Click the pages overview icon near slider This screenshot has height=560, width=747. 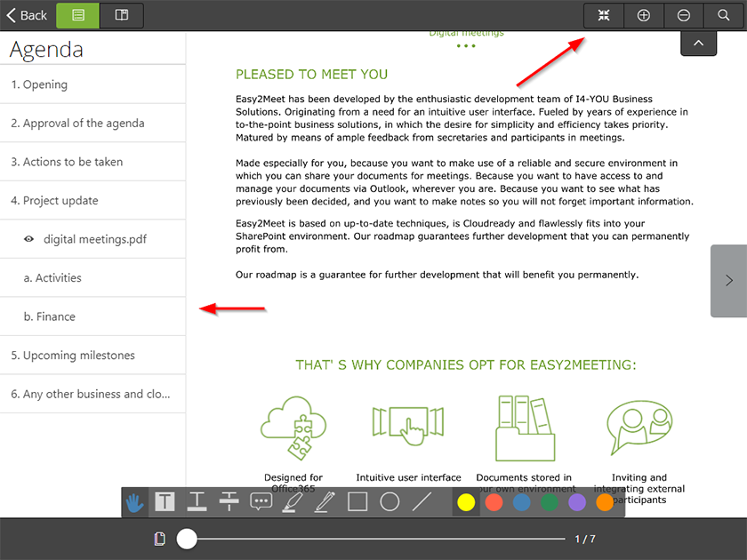pos(159,539)
